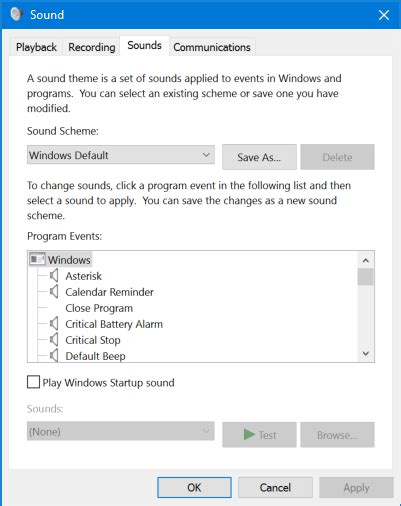Click the speaker icon beside Calendar Reminder

pyautogui.click(x=54, y=292)
